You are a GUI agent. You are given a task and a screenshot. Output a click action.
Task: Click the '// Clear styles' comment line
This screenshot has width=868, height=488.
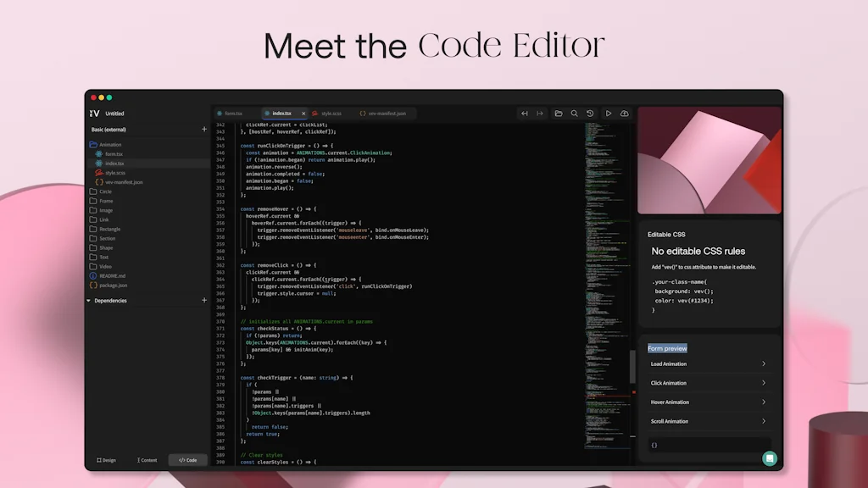coord(261,455)
